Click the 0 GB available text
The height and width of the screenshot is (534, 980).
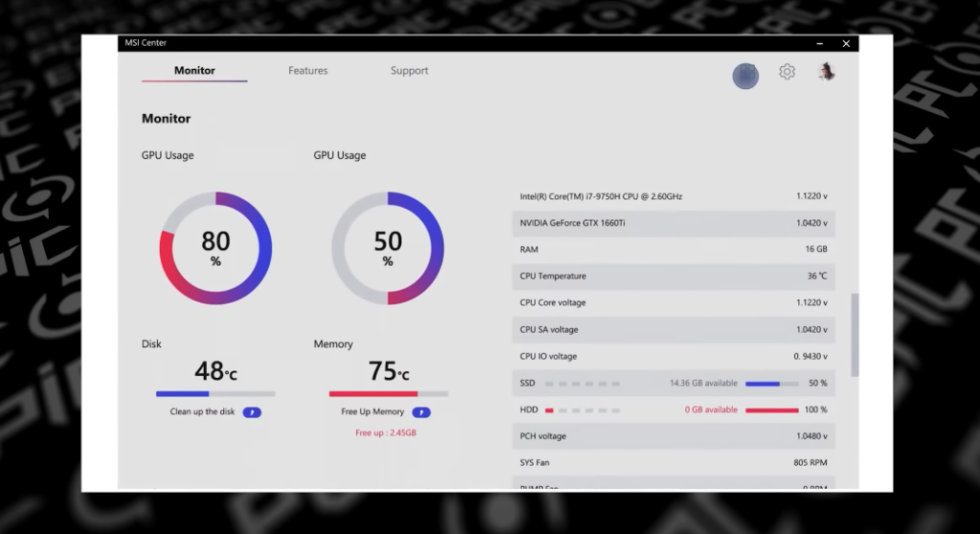(x=711, y=410)
